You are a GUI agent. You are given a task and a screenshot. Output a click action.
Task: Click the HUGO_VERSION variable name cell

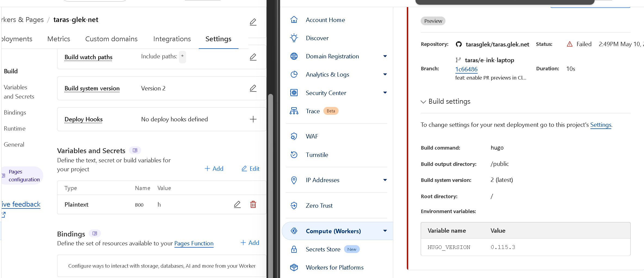[x=449, y=247]
